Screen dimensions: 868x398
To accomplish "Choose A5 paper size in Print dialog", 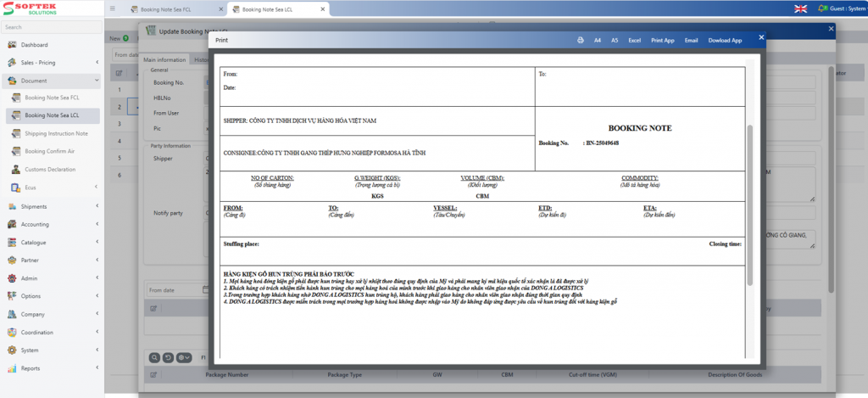I will pos(615,41).
